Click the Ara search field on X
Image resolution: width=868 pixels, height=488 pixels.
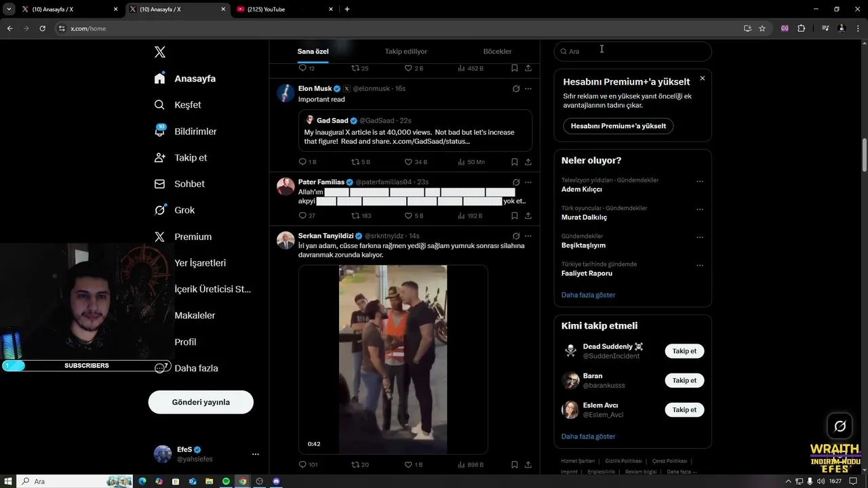633,52
